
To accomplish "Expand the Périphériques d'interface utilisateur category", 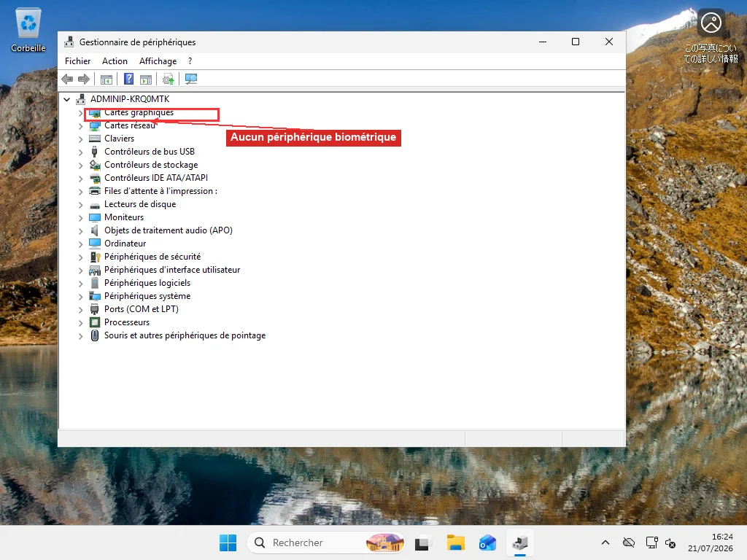I will 80,271.
